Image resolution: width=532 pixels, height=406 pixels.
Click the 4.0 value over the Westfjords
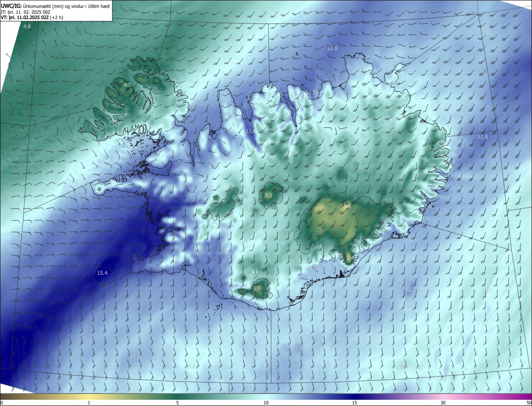(x=127, y=85)
